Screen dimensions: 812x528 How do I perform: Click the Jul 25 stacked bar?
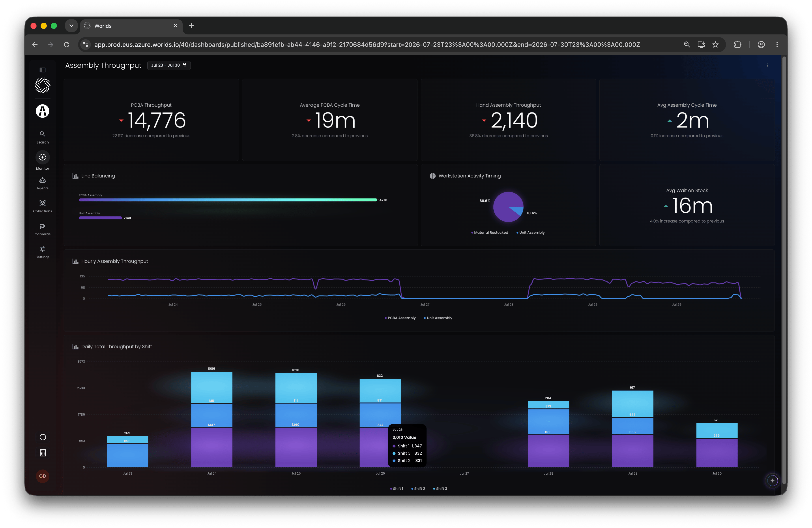[x=296, y=420]
